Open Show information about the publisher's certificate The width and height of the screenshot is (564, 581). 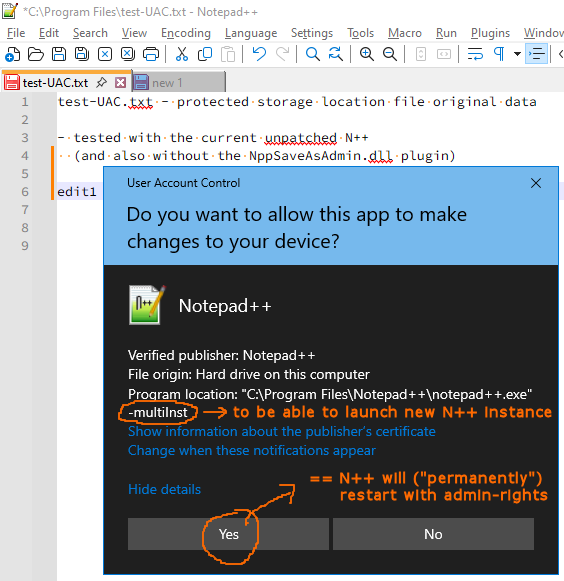coord(282,431)
